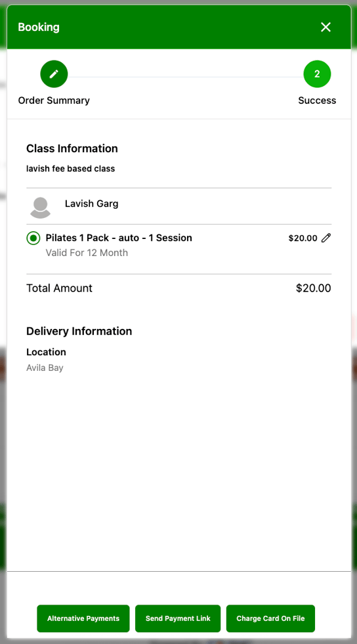The height and width of the screenshot is (644, 357).
Task: Click the lavish fee based class name
Action: [71, 169]
